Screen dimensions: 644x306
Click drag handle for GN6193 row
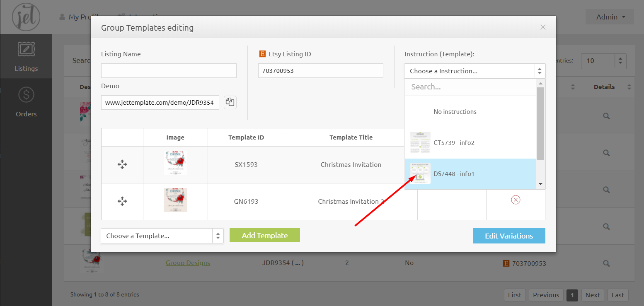[122, 202]
